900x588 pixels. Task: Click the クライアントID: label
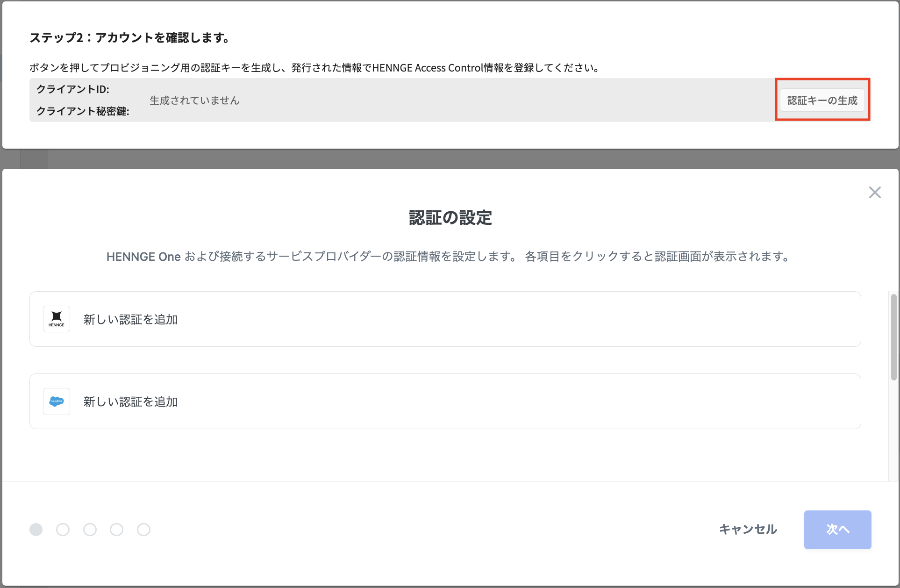point(73,89)
